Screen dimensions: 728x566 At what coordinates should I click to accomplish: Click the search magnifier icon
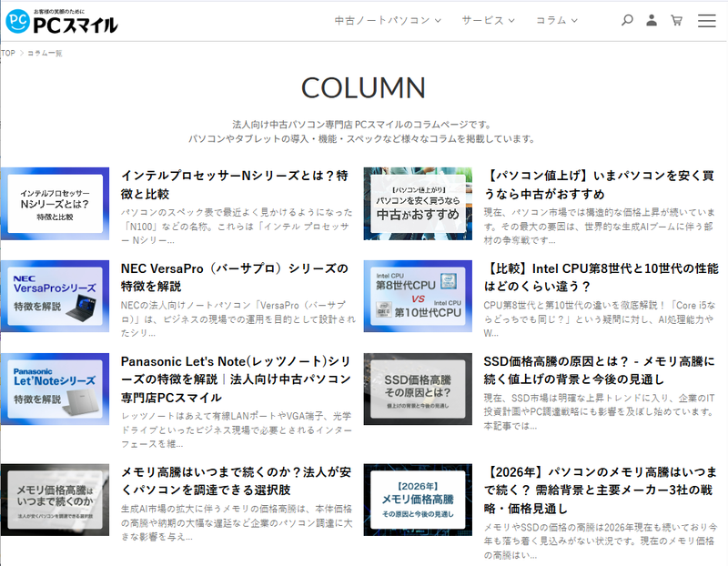tap(627, 20)
